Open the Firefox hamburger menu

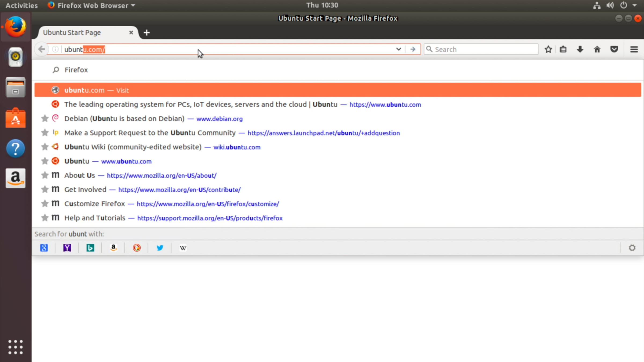tap(634, 49)
